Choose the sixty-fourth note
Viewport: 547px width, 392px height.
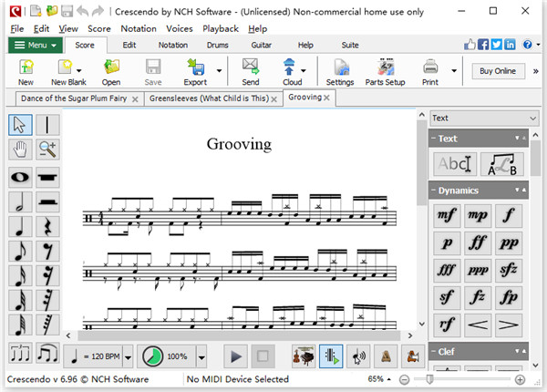tap(20, 325)
